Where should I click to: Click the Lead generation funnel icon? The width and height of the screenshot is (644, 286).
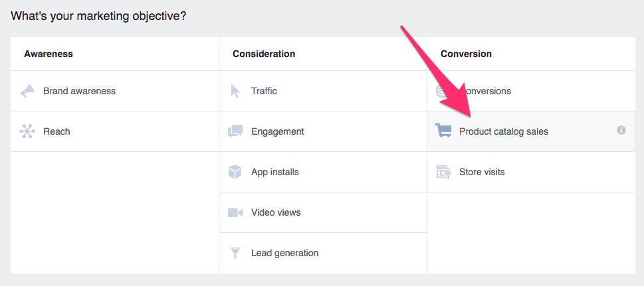(235, 253)
